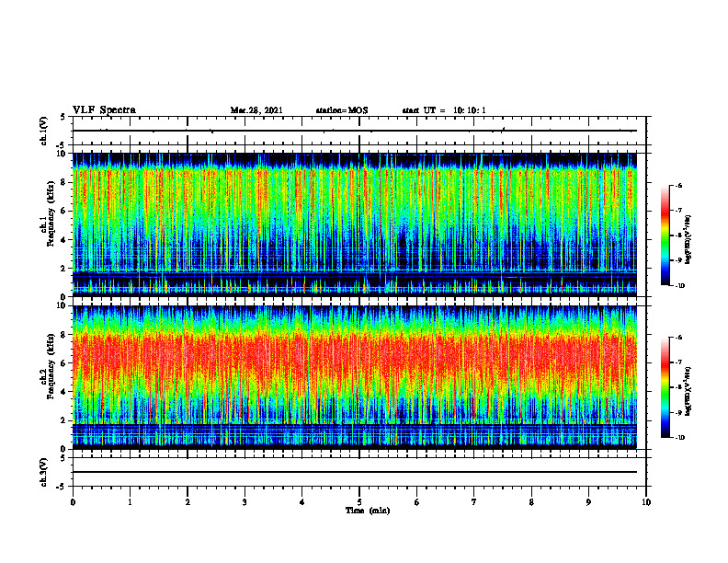Viewport: 728px width, 563px height.
Task: Click the "5" upper tick of ch.1(V) axis
Action: coord(63,117)
